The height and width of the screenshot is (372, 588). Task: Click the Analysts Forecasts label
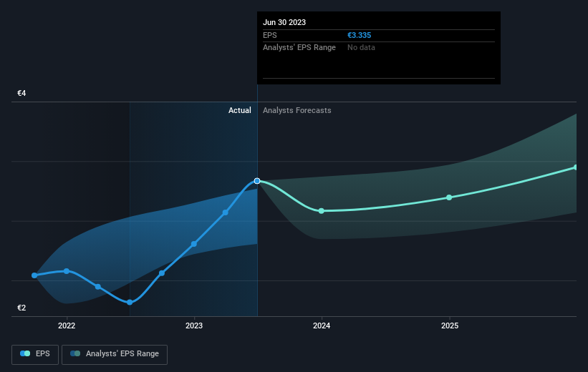(297, 110)
